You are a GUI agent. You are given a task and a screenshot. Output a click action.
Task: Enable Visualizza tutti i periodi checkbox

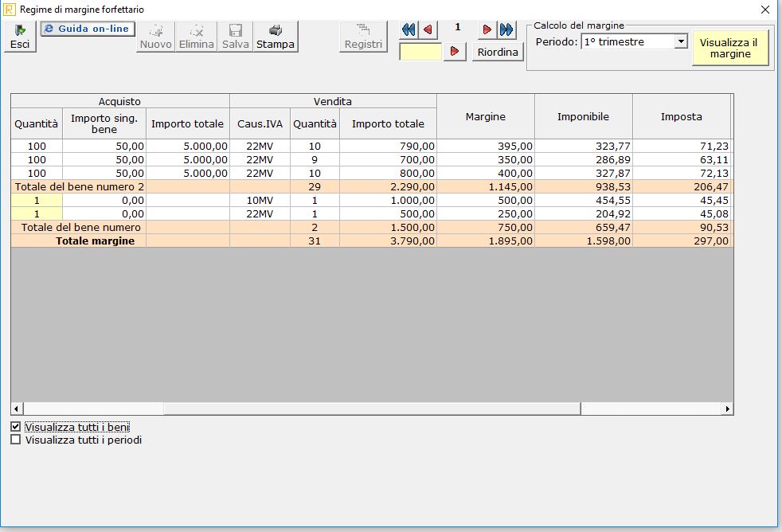[x=16, y=440]
